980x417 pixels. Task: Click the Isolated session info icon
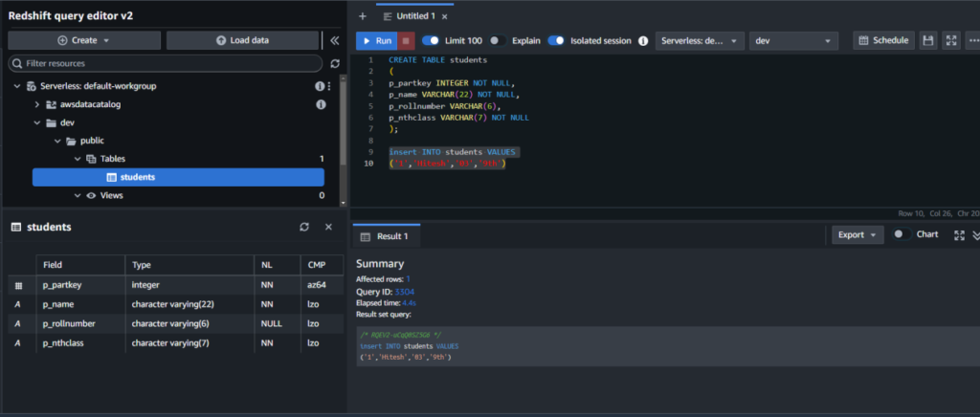643,41
